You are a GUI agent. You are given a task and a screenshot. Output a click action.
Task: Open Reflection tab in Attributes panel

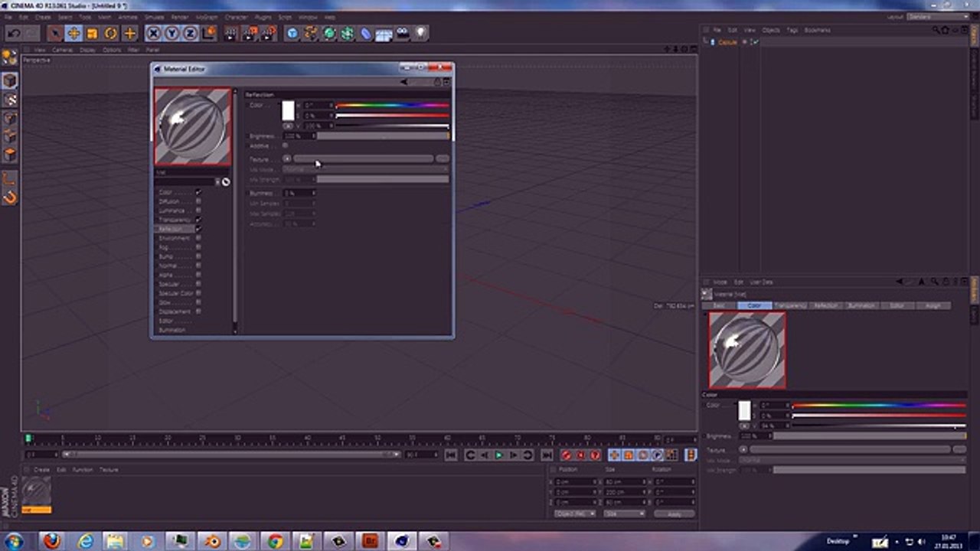825,305
